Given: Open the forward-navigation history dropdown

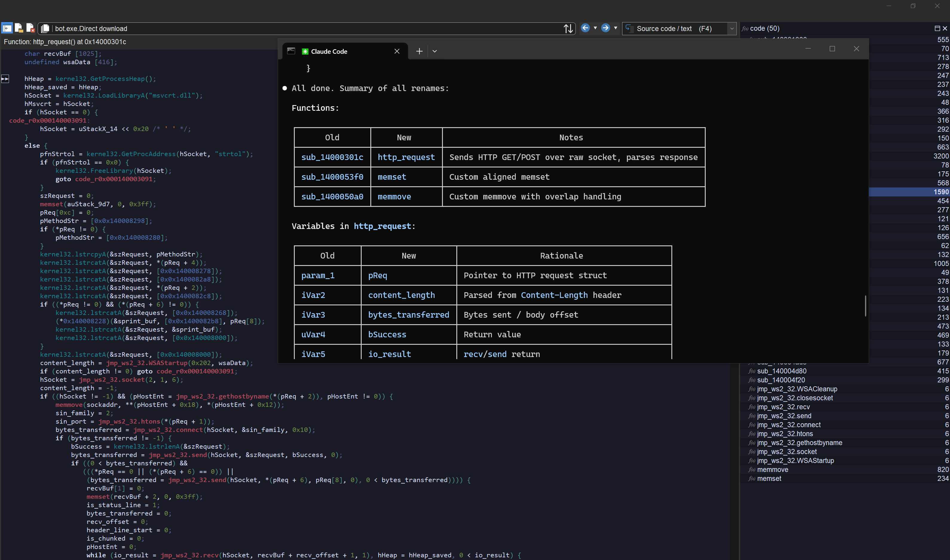Looking at the screenshot, I should [615, 28].
